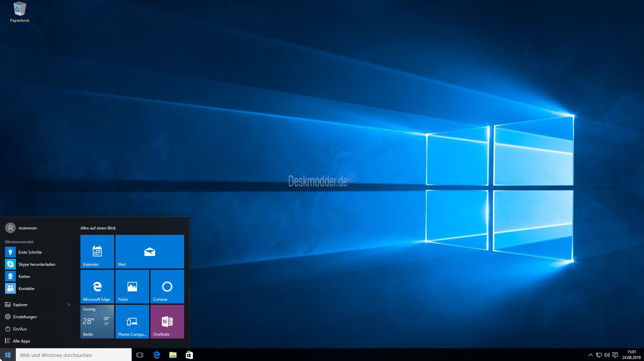Open the Papierkorb desktop icon
Viewport: 644px width, 361px height.
pos(20,12)
